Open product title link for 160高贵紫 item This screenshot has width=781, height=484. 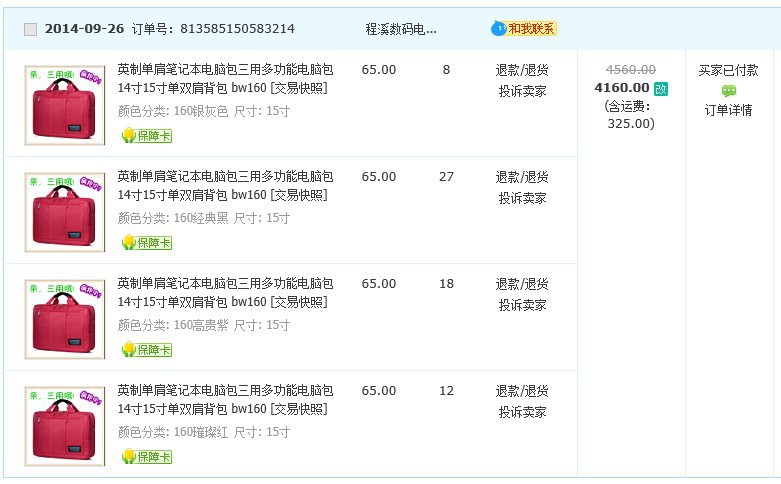225,293
